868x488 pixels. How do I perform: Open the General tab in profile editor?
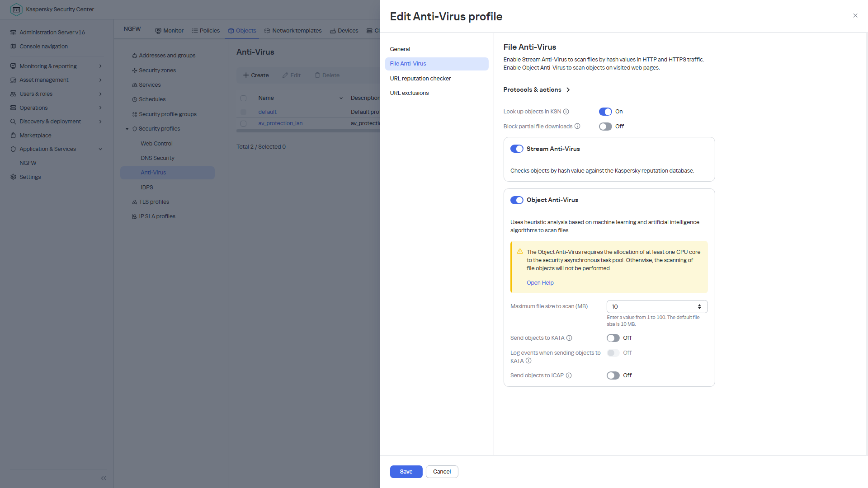pyautogui.click(x=437, y=49)
